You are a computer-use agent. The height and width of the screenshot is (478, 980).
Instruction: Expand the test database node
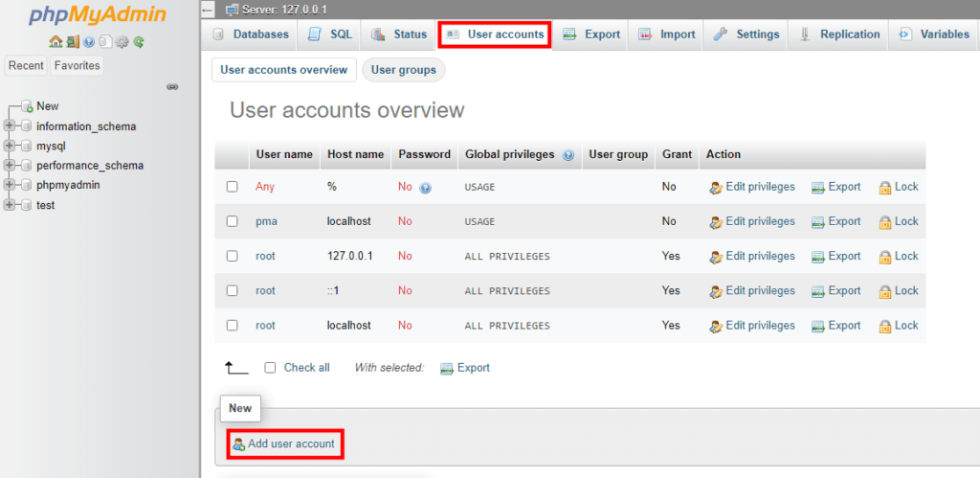coord(9,205)
